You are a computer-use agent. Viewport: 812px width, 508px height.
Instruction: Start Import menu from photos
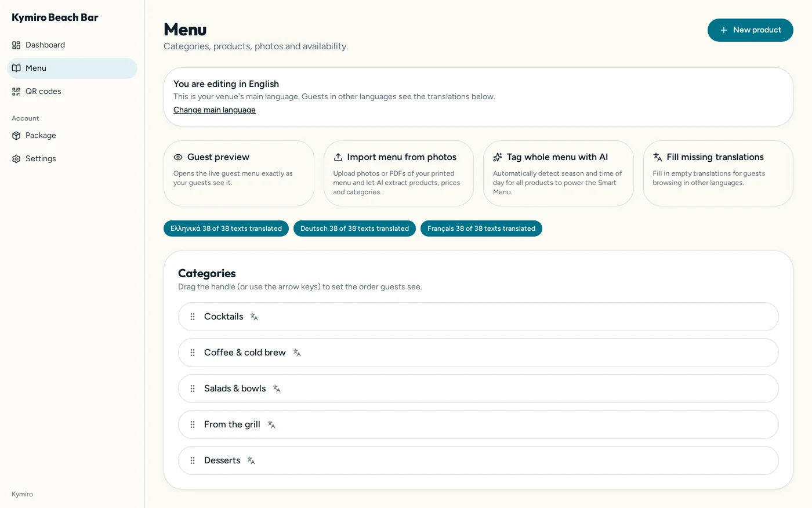pos(398,173)
